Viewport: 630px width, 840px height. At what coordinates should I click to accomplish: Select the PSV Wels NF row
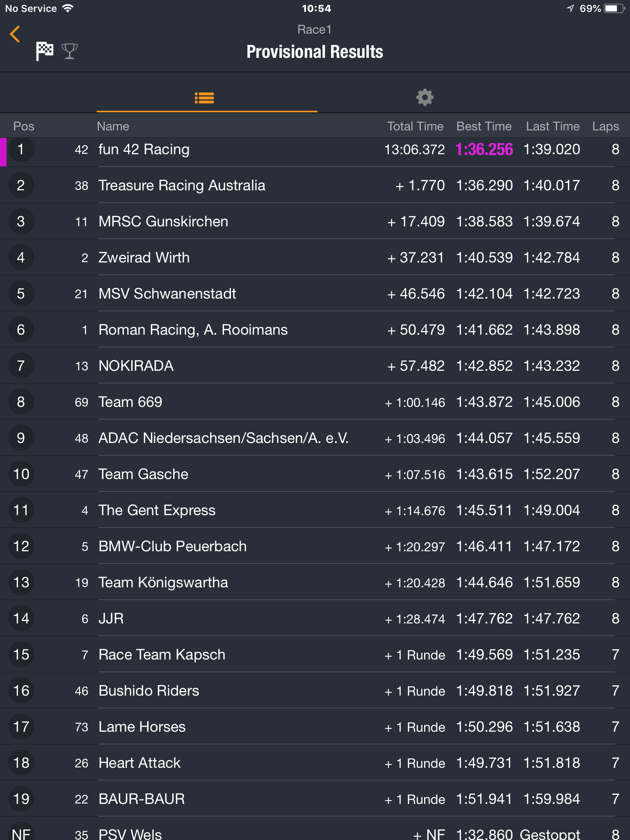coord(315,829)
